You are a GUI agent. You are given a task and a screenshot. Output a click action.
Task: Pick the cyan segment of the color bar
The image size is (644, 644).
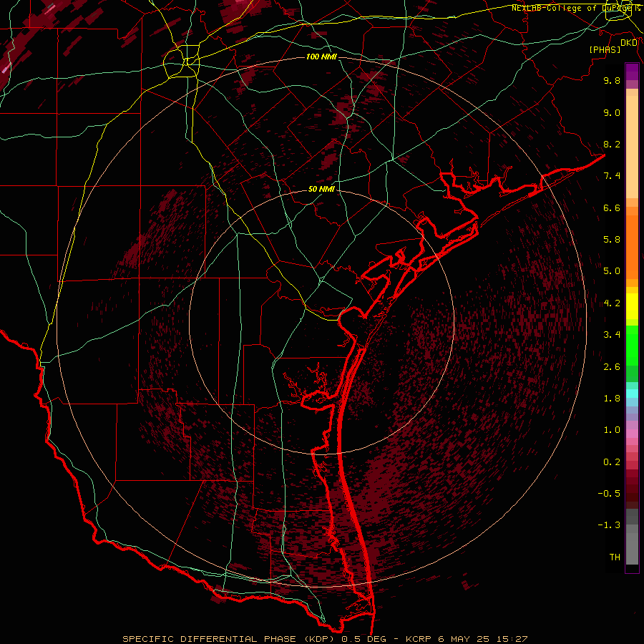tap(632, 394)
